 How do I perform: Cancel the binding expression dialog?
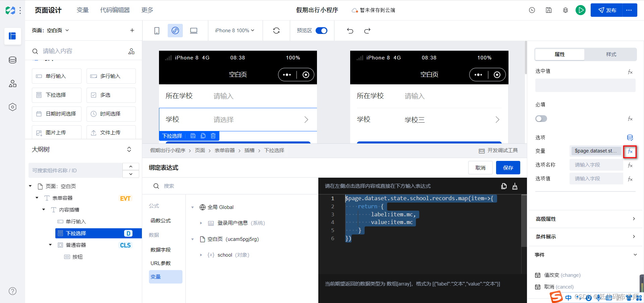coord(480,168)
